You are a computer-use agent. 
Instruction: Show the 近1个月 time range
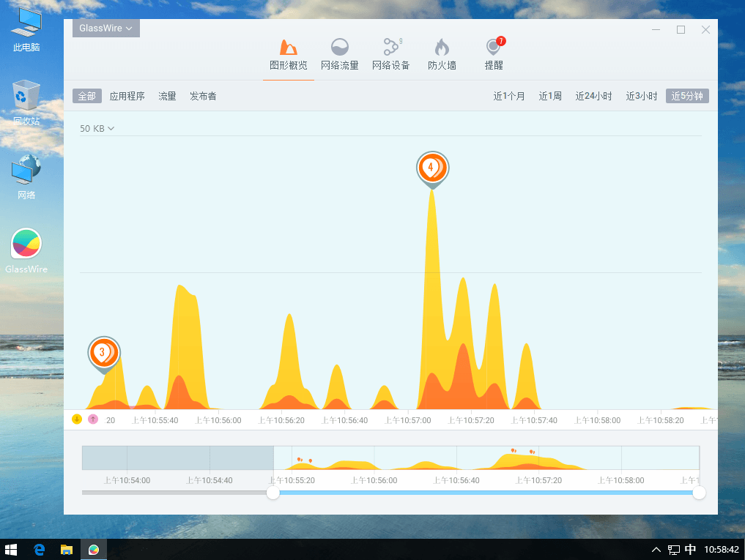[x=509, y=96]
